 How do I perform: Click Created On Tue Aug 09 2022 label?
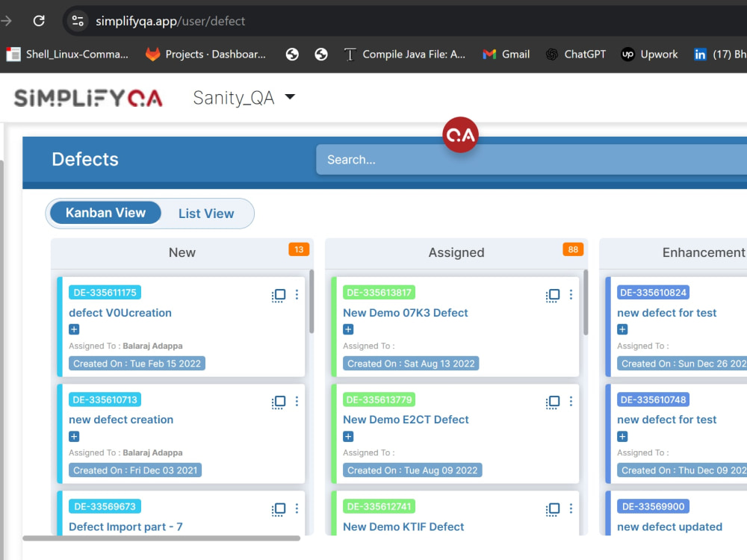tap(412, 470)
